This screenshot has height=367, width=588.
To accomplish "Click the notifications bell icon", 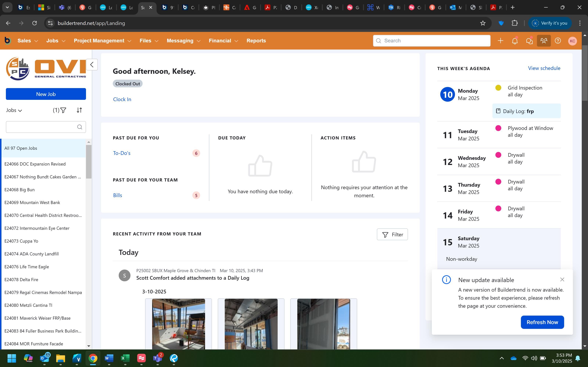I will point(515,41).
